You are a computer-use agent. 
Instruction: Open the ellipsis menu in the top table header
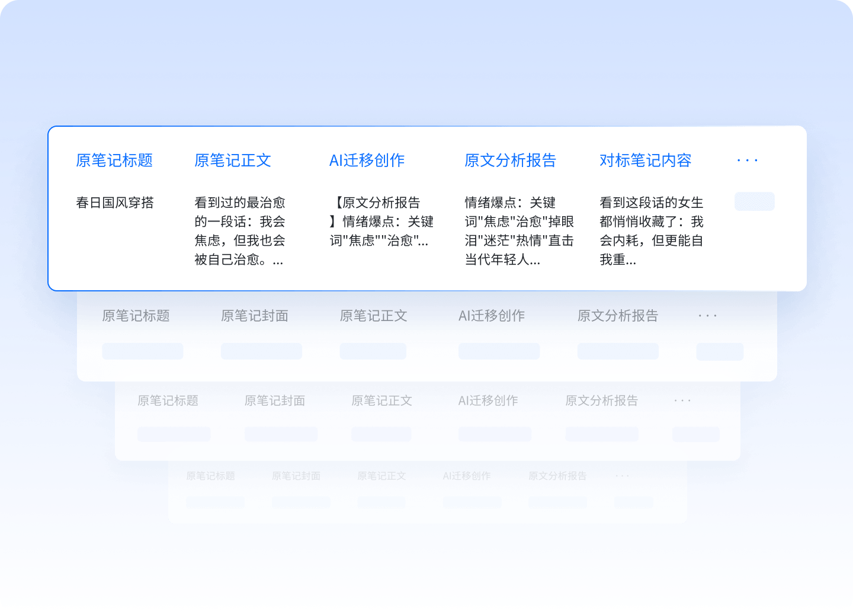tap(747, 160)
